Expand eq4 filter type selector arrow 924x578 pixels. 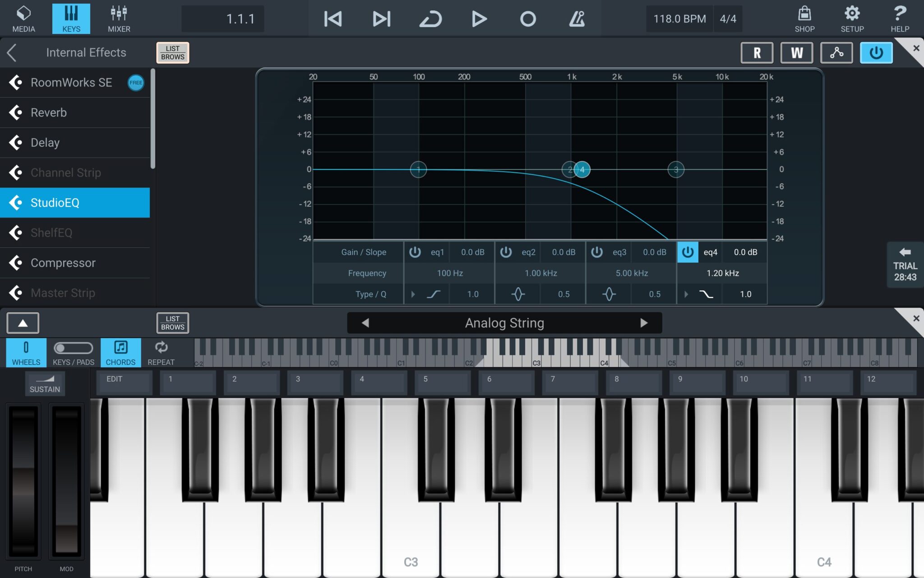pos(686,294)
